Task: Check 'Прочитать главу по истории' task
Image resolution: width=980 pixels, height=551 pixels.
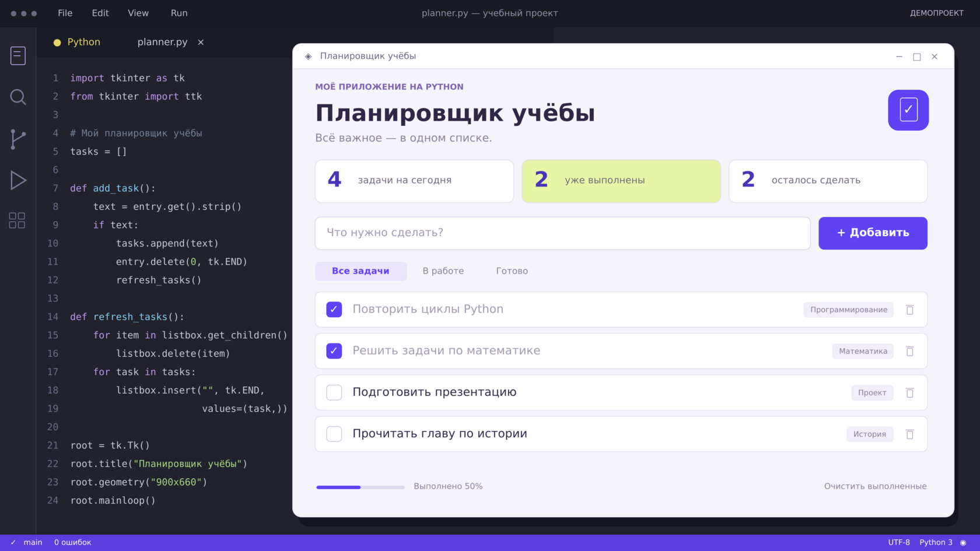Action: click(334, 434)
